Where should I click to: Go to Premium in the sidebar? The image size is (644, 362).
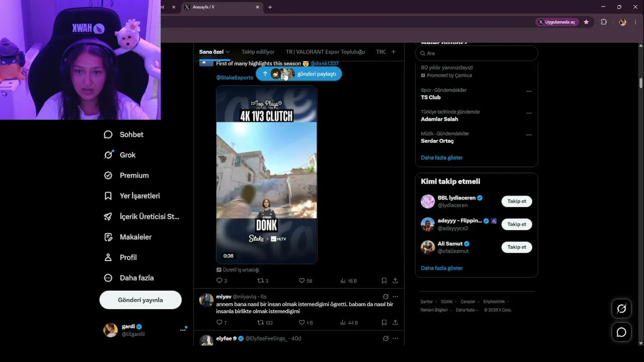tap(126, 175)
